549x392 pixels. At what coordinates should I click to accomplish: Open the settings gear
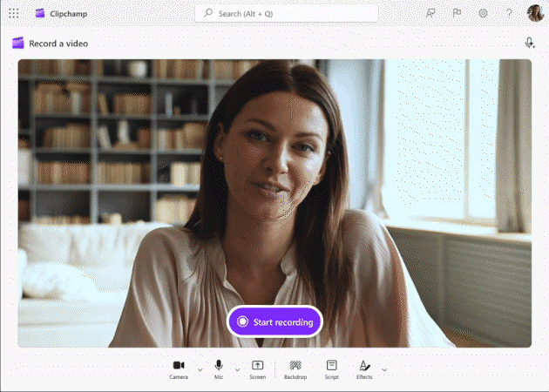483,13
